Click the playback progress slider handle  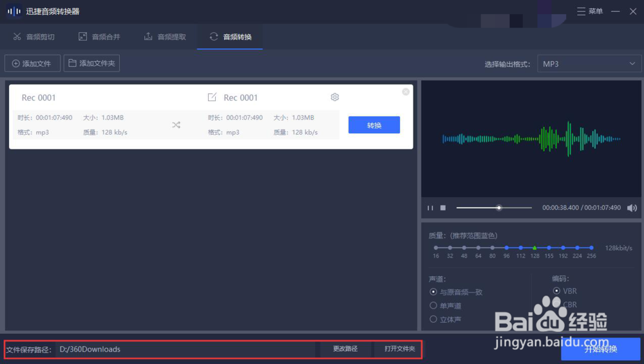498,208
